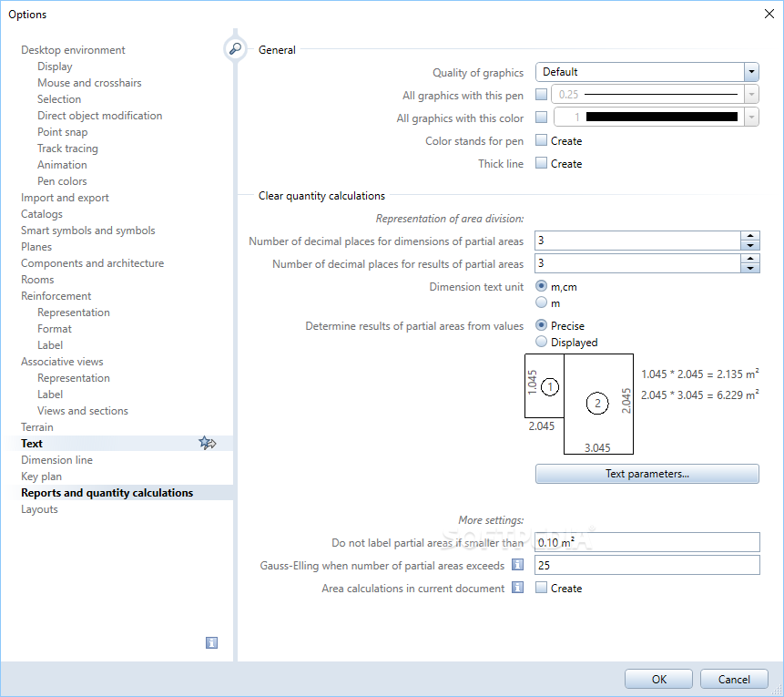Open info icon for Area calculations setting
Screen dimensions: 784x697
(517, 588)
